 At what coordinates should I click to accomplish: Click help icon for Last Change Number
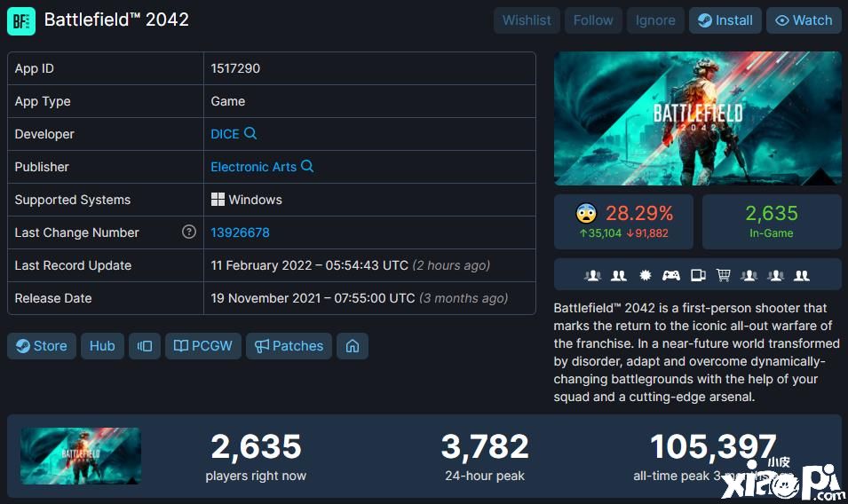pyautogui.click(x=189, y=232)
